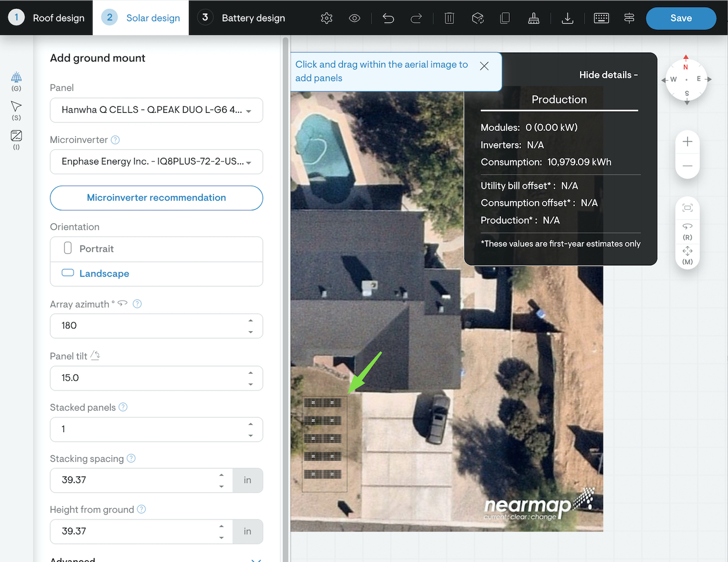This screenshot has width=728, height=562.
Task: Open the Microinverter selection dropdown
Action: point(156,162)
